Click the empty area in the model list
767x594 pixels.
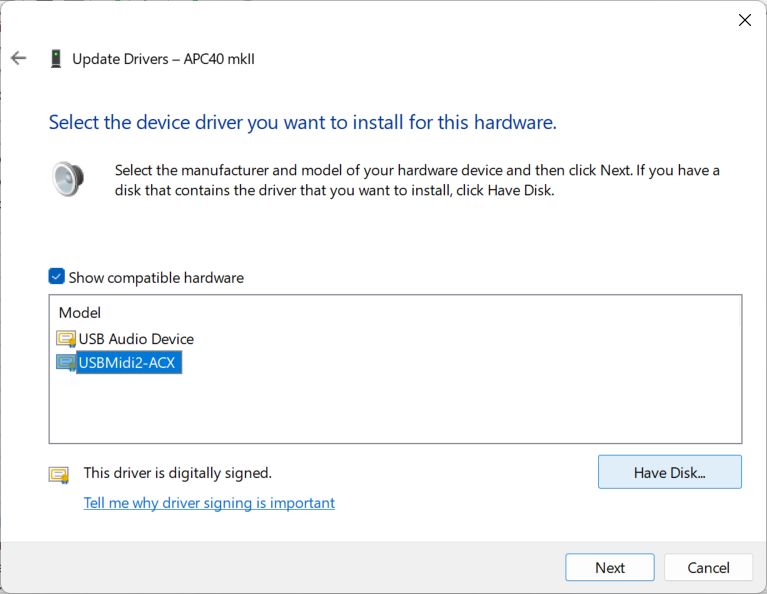(x=395, y=410)
